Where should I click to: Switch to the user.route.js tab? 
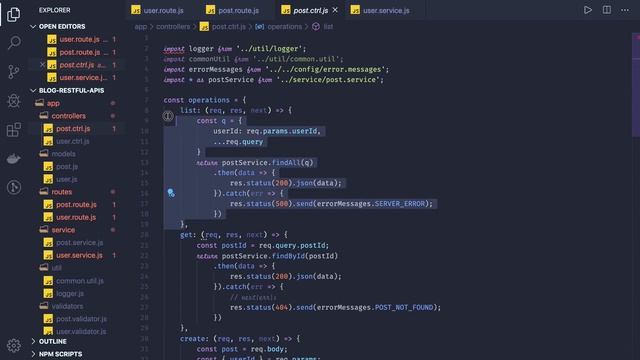(x=158, y=10)
